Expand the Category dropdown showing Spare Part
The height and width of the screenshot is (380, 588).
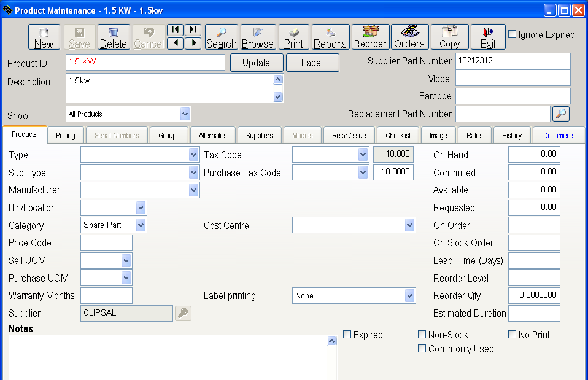coord(141,225)
